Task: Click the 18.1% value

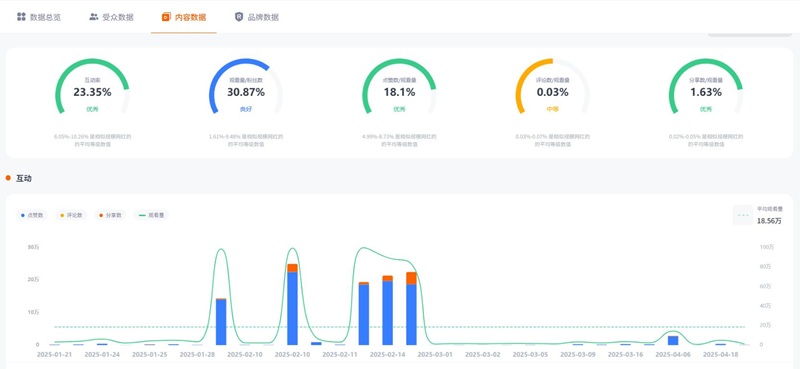Action: pos(399,92)
